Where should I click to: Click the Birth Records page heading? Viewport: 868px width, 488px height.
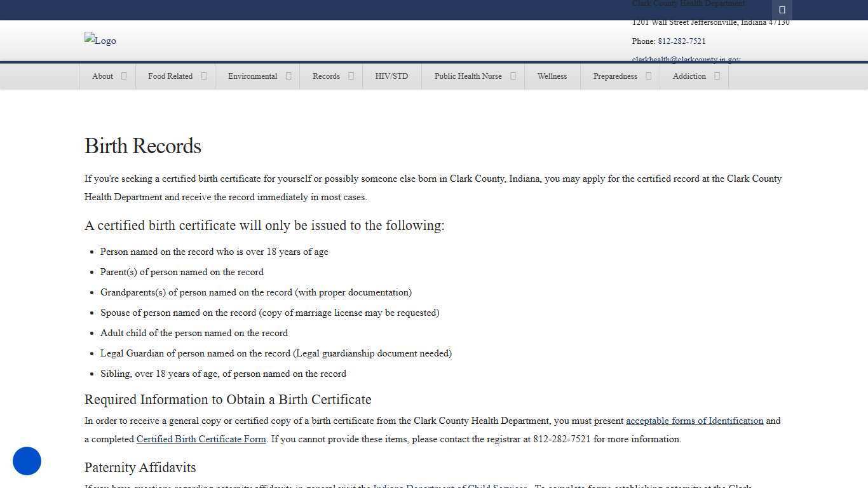coord(143,146)
